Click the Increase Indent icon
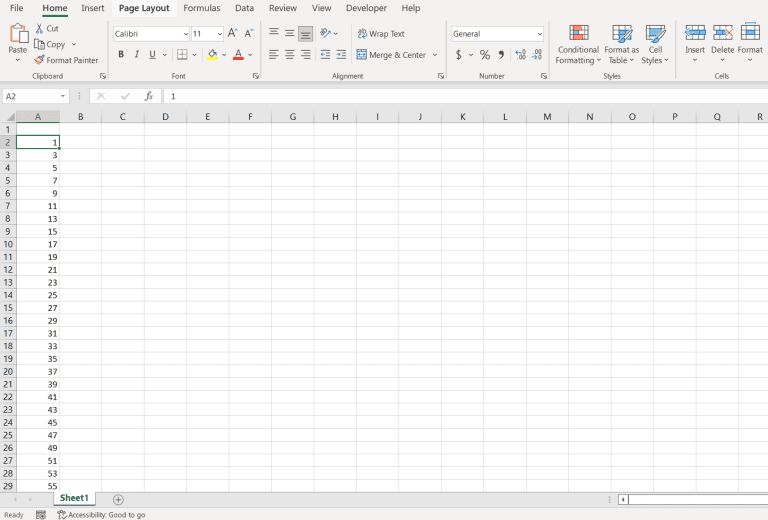This screenshot has height=520, width=768. pos(342,55)
